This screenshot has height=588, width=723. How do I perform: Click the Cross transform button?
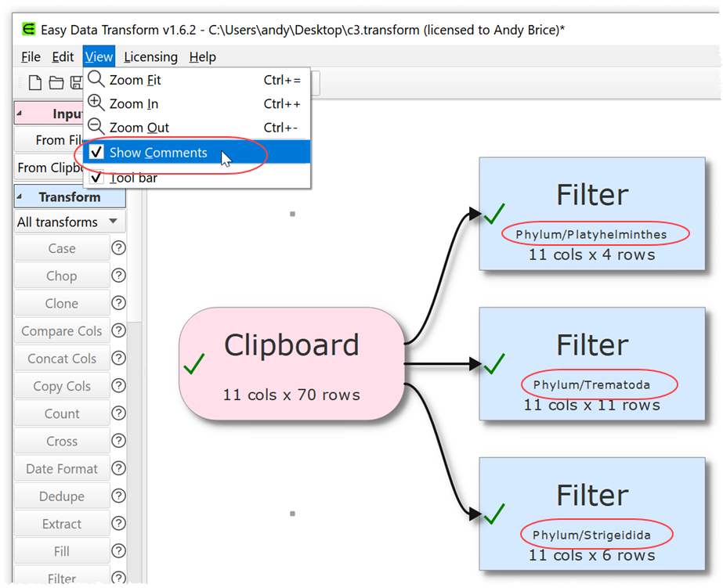pyautogui.click(x=62, y=441)
